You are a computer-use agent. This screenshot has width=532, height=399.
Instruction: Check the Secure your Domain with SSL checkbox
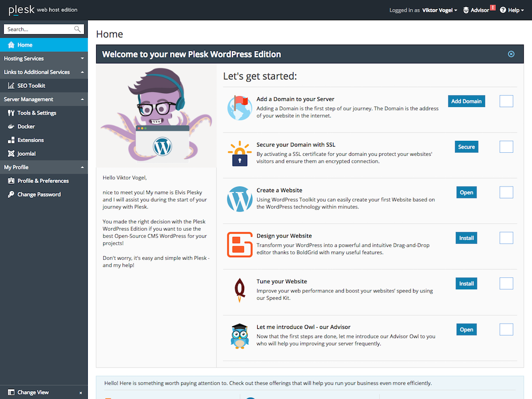(x=506, y=147)
